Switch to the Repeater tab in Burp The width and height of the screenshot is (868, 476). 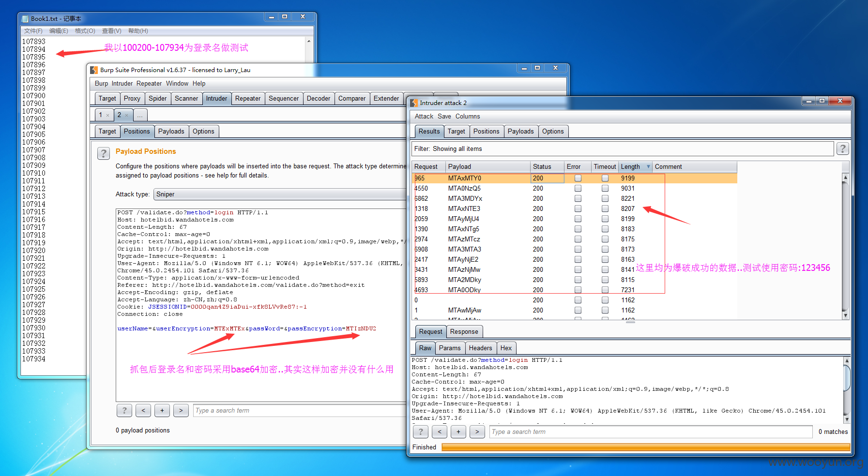(248, 98)
